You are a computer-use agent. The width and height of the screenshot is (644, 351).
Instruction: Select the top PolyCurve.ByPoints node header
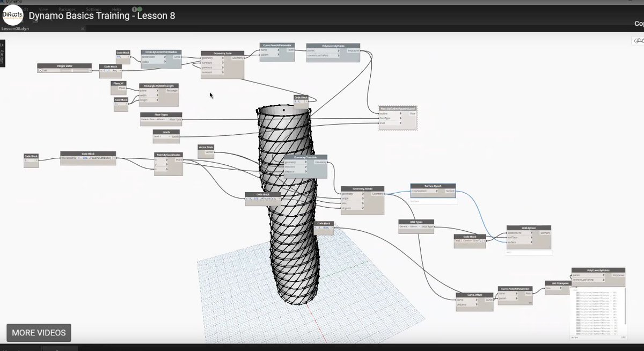(x=333, y=46)
